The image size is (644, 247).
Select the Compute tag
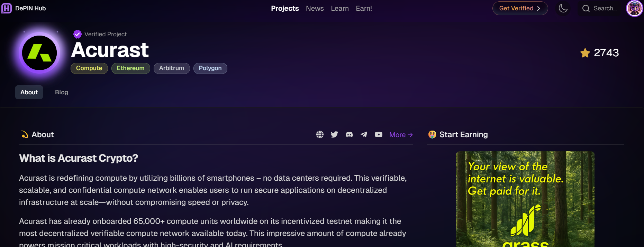[x=89, y=68]
